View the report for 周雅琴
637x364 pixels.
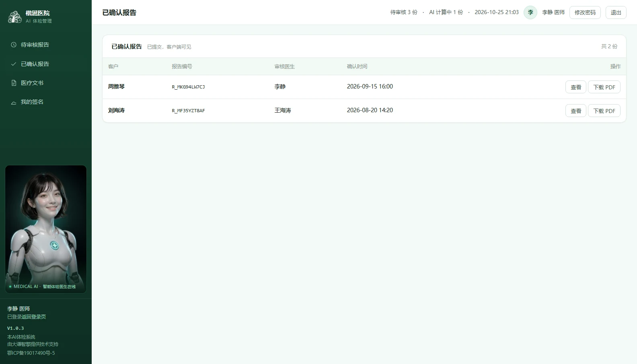pyautogui.click(x=576, y=87)
